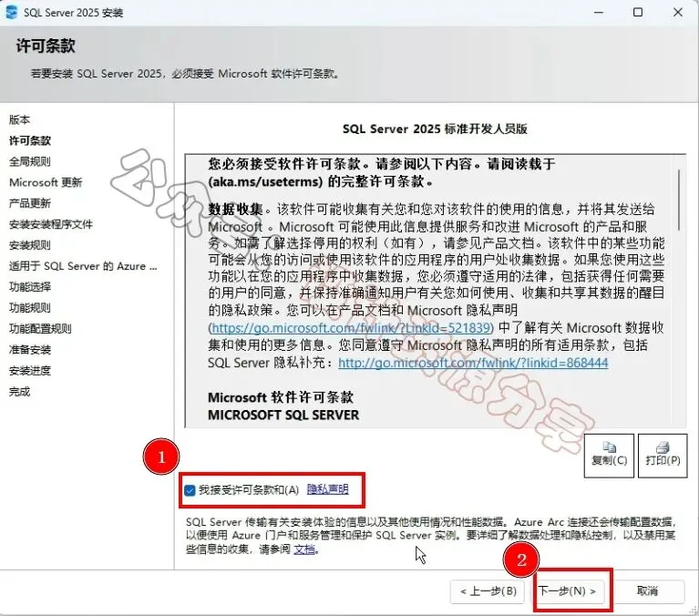
Task: Click the SQL Server installer title bar icon
Action: coord(11,12)
